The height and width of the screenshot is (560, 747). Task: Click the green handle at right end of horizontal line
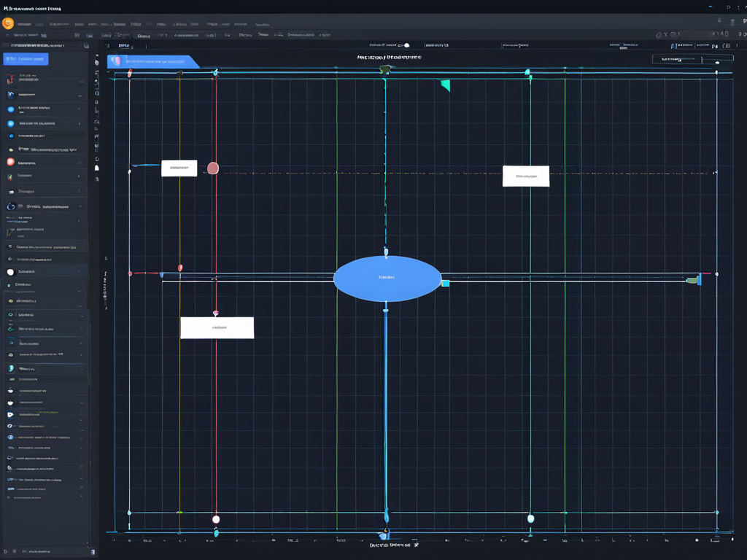point(693,279)
